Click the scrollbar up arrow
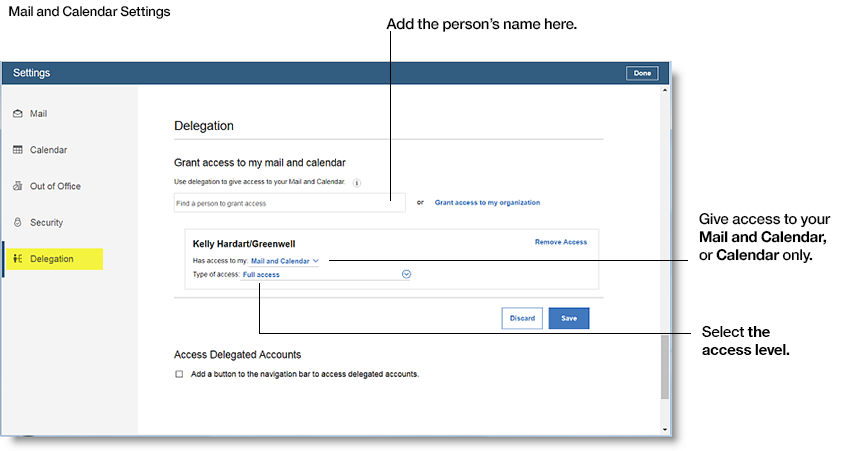The height and width of the screenshot is (451, 860). click(x=665, y=90)
